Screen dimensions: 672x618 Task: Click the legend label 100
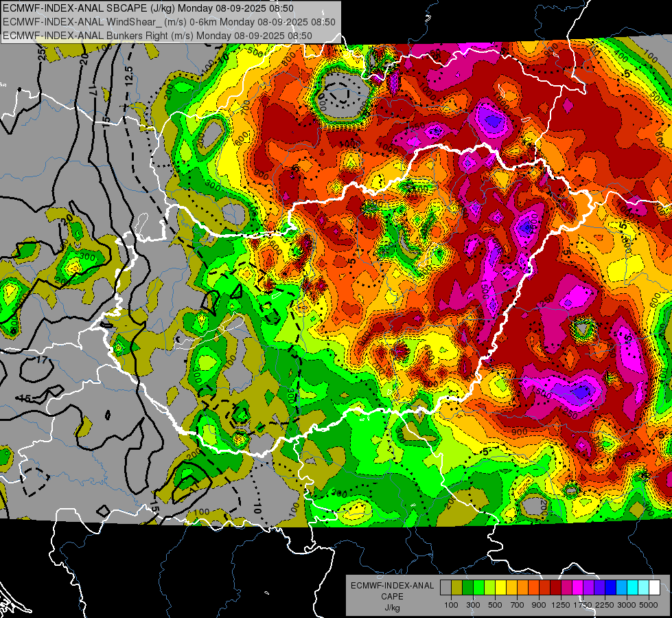click(x=451, y=605)
